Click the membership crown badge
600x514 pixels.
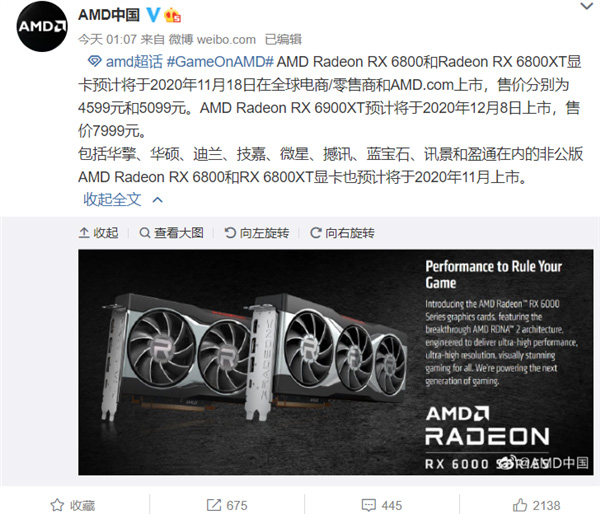172,15
